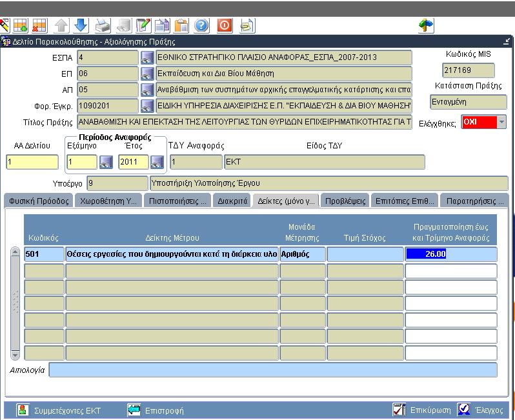Viewport: 515px width, 420px height.
Task: Click the greyed database query icon
Action: click(124, 26)
